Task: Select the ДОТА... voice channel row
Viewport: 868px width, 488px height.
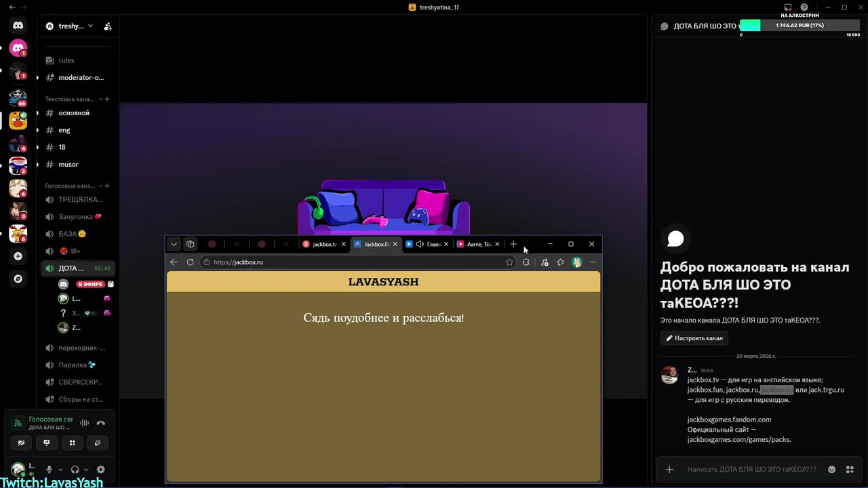Action: click(x=78, y=268)
